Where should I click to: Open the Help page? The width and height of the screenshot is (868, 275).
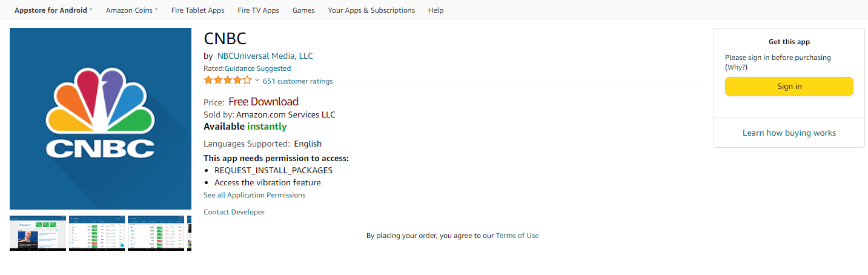point(436,10)
